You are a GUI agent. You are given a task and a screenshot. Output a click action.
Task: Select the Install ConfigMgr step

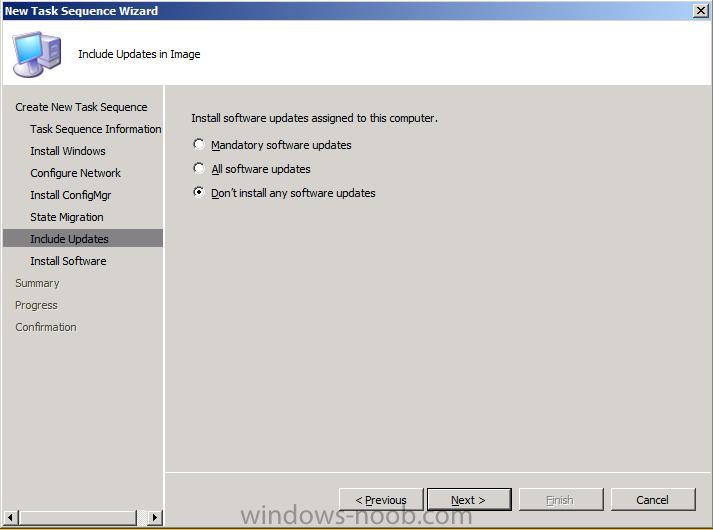coord(70,195)
